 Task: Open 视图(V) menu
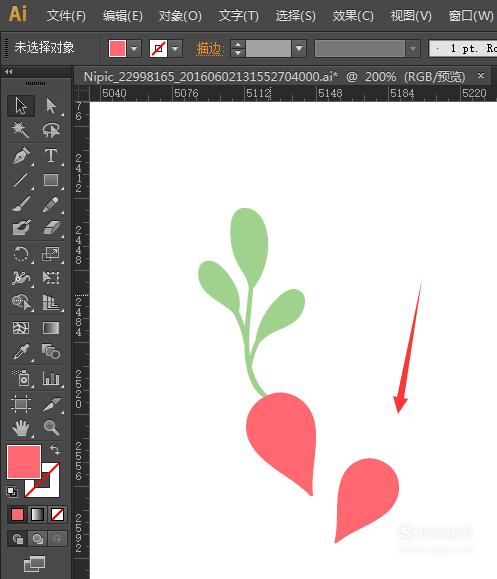tap(411, 16)
